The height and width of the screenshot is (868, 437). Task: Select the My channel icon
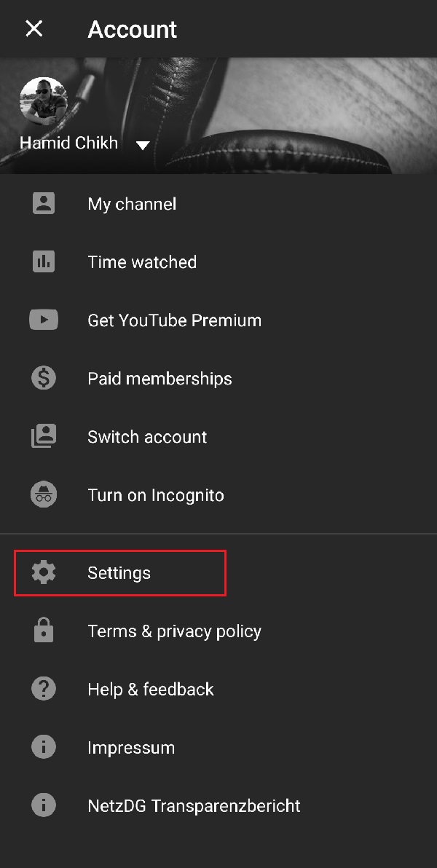pyautogui.click(x=43, y=203)
